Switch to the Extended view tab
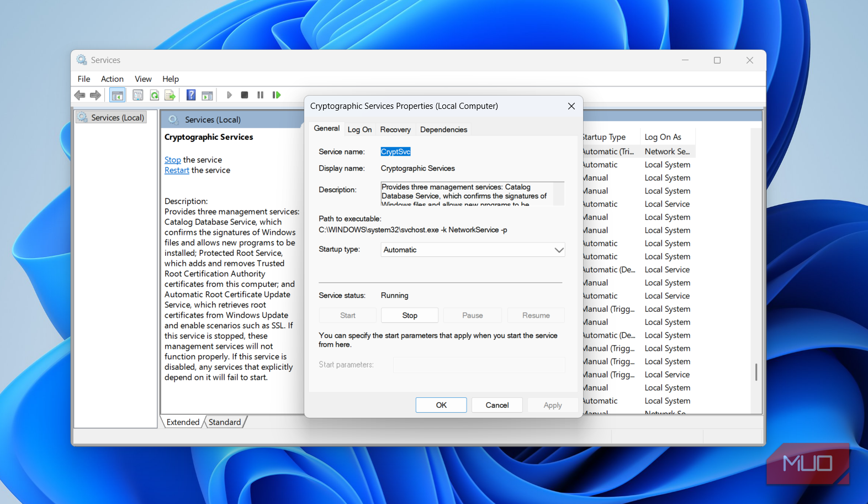The image size is (868, 504). click(183, 422)
